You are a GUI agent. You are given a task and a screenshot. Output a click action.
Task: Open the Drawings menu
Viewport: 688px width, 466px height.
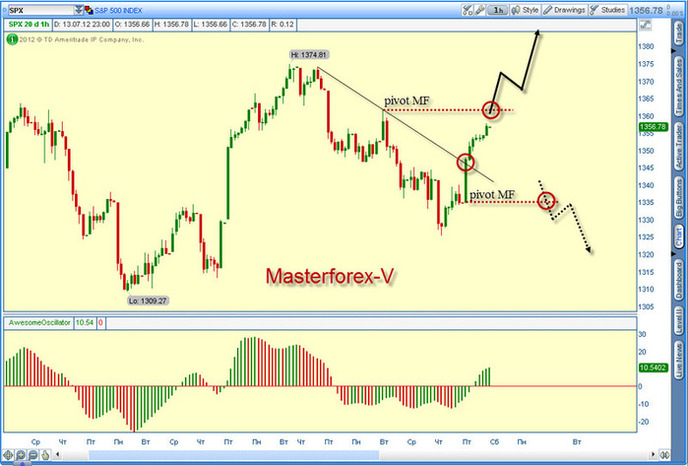pos(564,10)
